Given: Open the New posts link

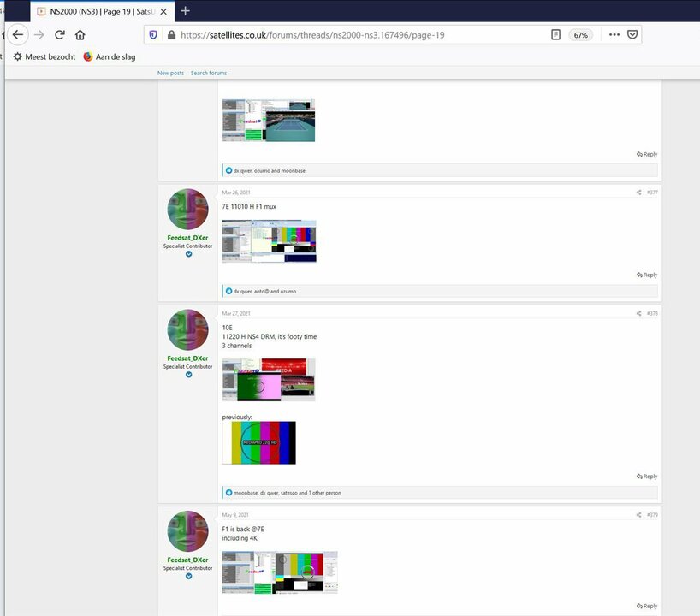Looking at the screenshot, I should (170, 73).
